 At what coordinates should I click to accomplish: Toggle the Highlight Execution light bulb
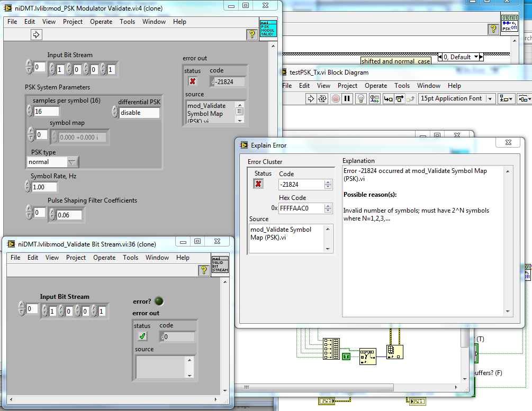360,98
